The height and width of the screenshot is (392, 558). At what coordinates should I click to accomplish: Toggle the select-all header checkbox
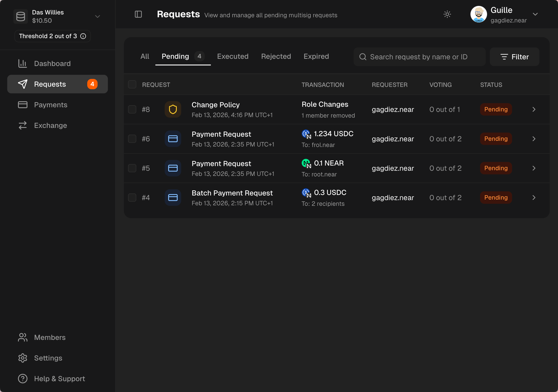click(x=132, y=85)
